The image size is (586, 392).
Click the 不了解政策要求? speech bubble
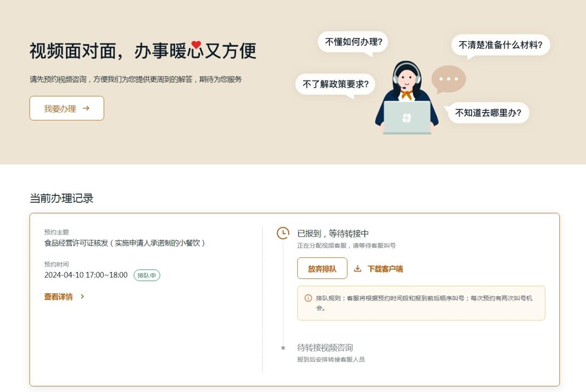336,84
